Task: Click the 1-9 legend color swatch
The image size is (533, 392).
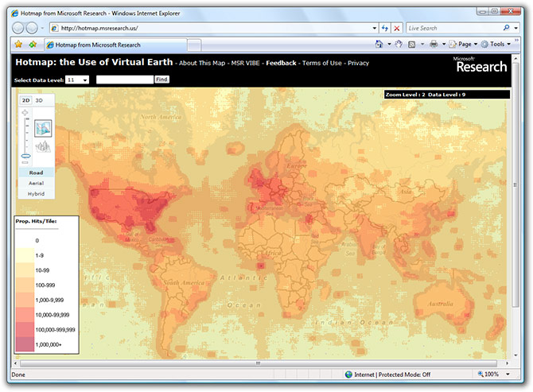Action: [25, 255]
